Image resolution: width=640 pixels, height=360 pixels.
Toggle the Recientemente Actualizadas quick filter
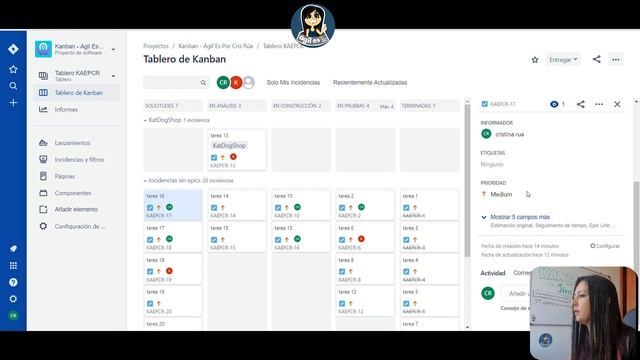pyautogui.click(x=370, y=82)
